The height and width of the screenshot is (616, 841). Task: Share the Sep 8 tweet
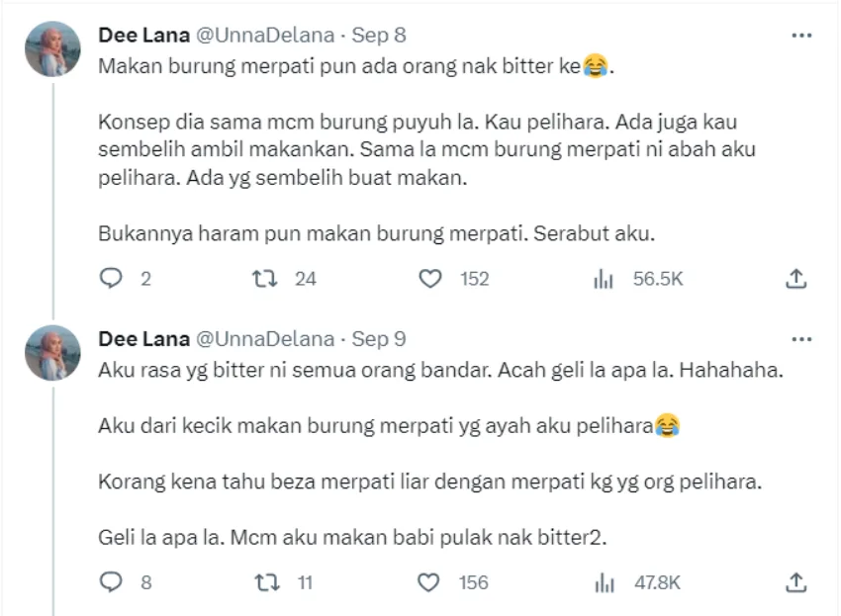point(795,279)
